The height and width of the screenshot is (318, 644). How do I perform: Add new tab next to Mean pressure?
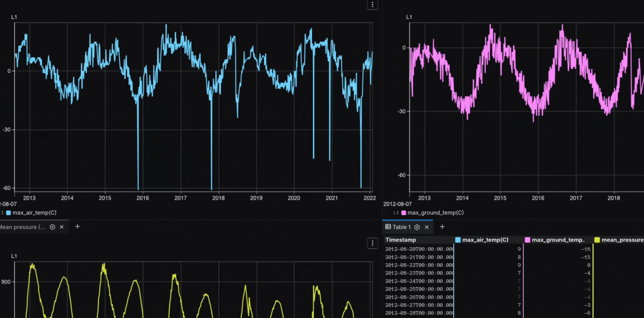[x=77, y=227]
